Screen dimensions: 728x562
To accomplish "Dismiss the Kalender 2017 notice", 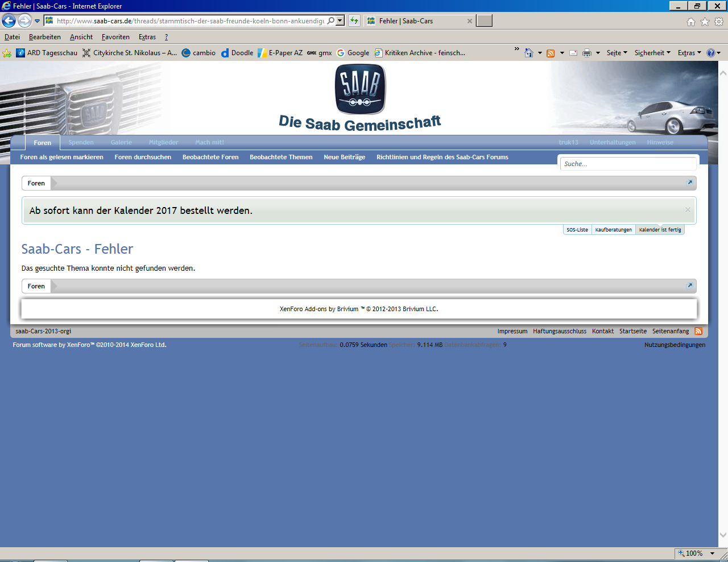I will point(688,210).
